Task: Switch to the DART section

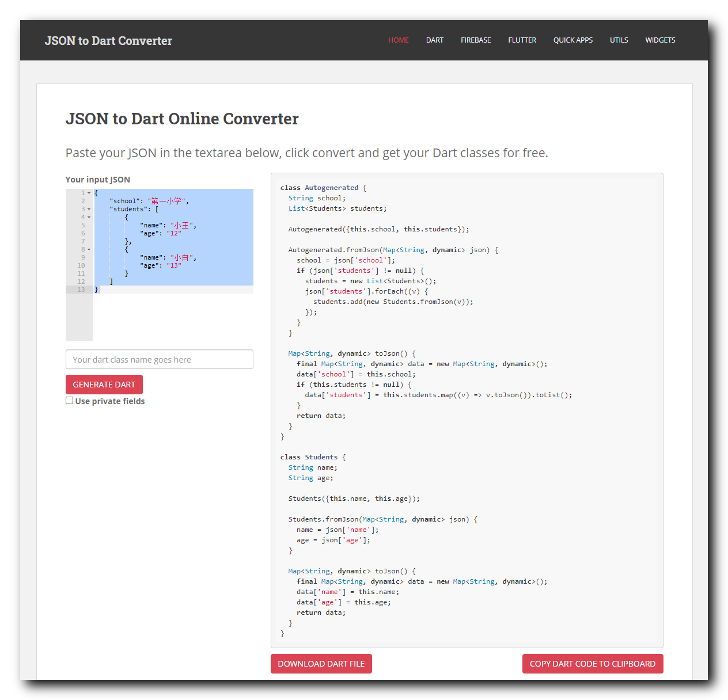Action: 434,40
